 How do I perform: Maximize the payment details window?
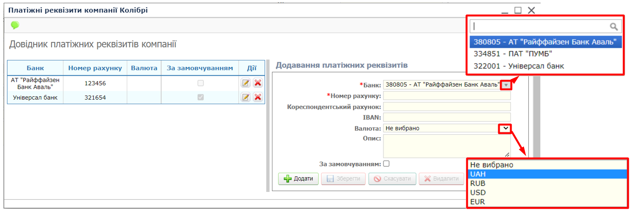(x=518, y=10)
